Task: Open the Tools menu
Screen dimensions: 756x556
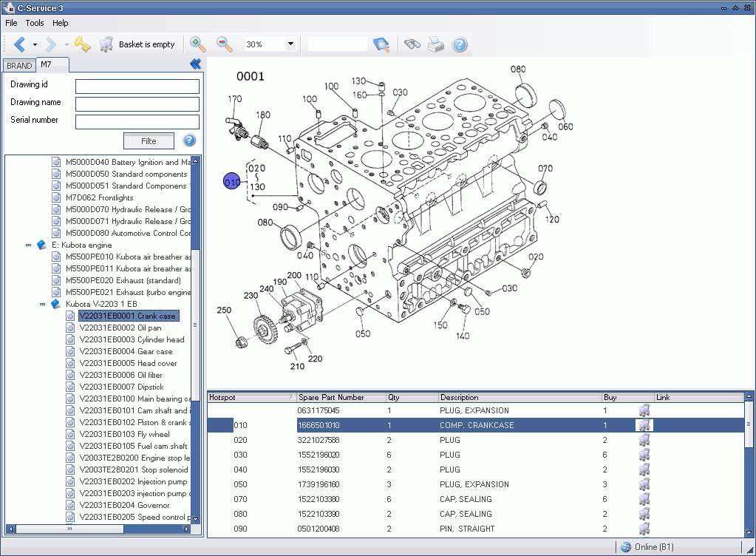Action: [35, 23]
